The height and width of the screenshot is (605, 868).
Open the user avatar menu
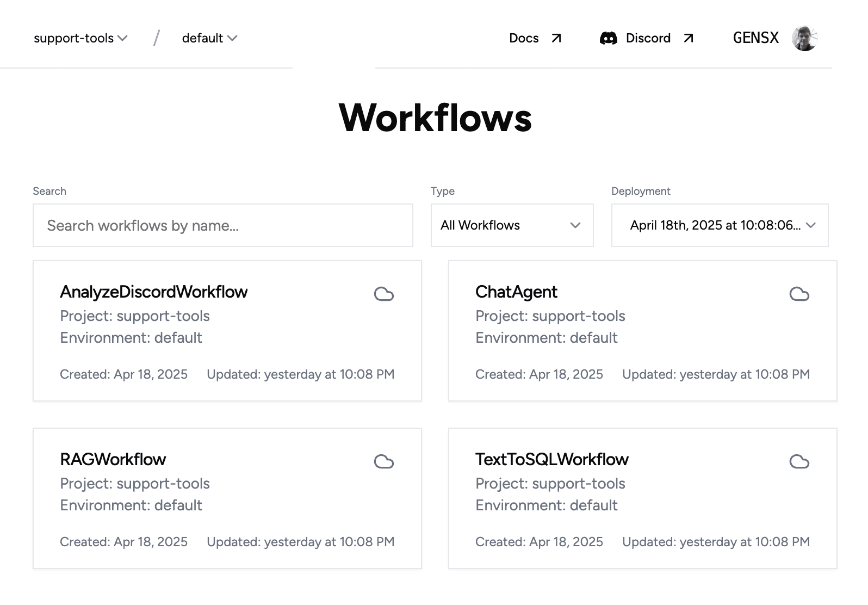coord(805,38)
